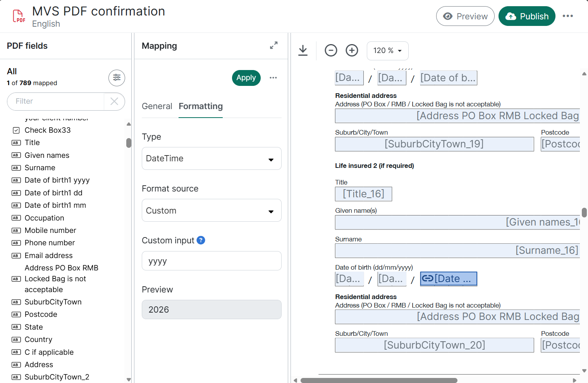Select the Email address field

tap(48, 255)
